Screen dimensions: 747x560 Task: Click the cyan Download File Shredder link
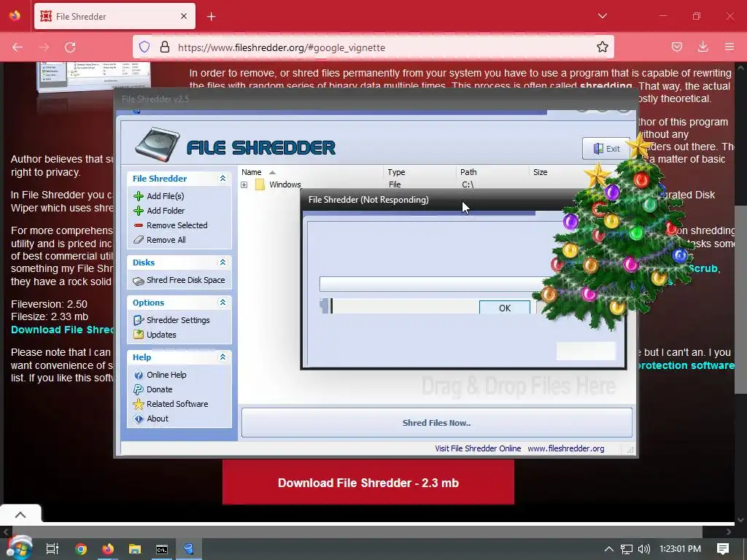coord(62,330)
